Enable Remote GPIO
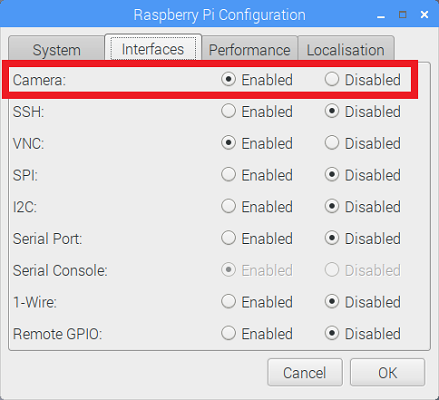 228,333
